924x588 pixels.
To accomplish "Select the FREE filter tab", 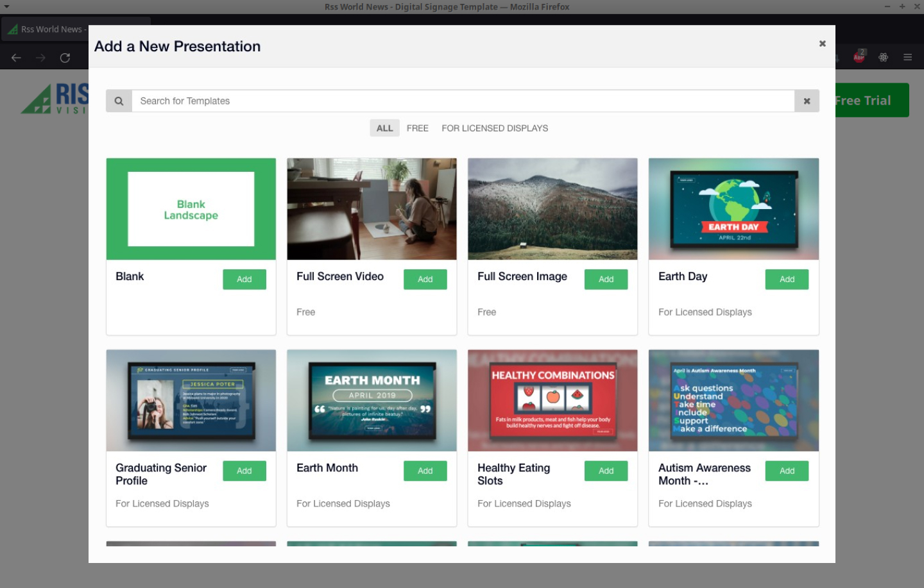I will pos(417,128).
